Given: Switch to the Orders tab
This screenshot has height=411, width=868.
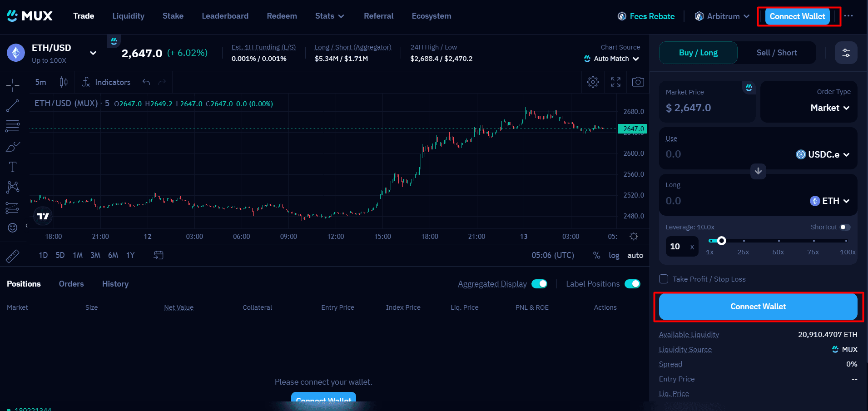Looking at the screenshot, I should (x=71, y=284).
